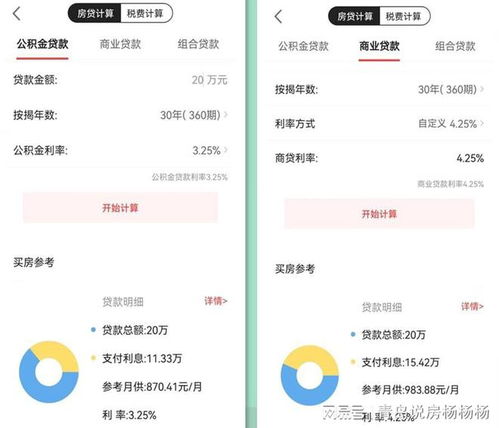
Task: Open 详情 link on right loan details
Action: pos(472,306)
